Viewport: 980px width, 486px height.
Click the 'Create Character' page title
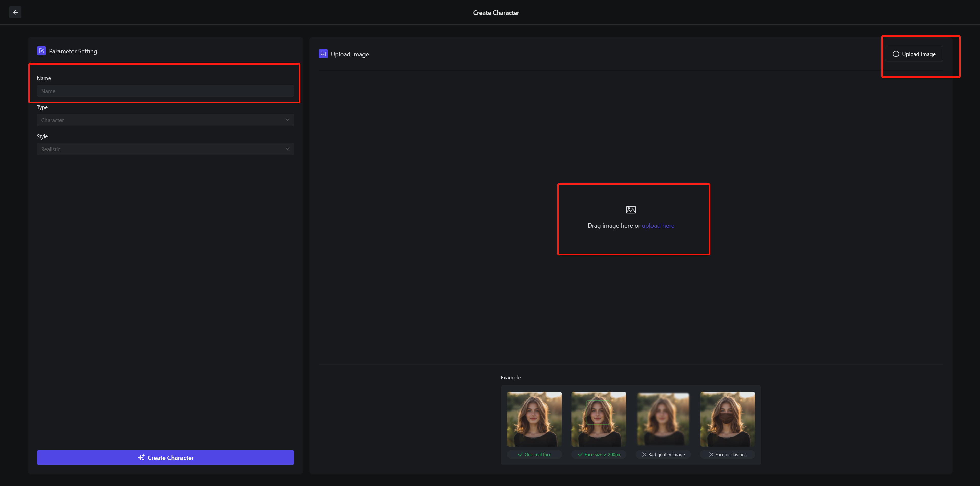tap(496, 13)
